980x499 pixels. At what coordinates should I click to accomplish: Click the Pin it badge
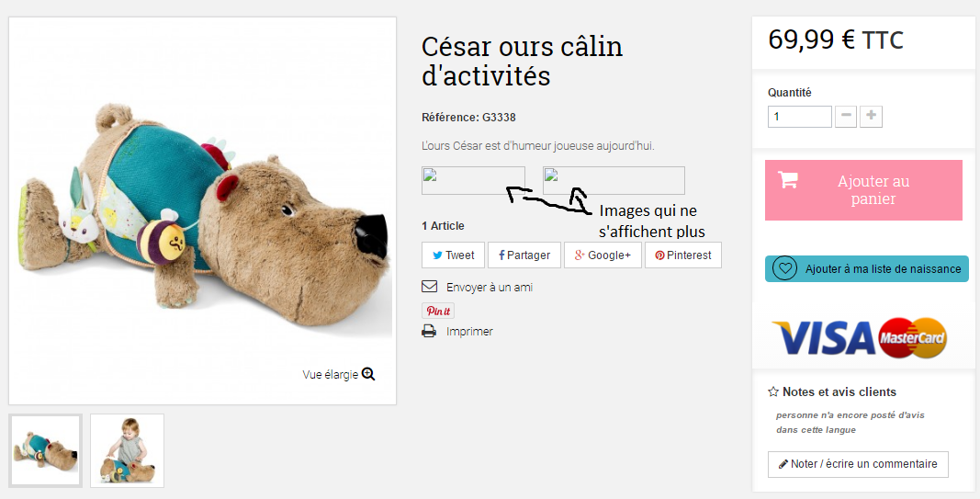(438, 311)
